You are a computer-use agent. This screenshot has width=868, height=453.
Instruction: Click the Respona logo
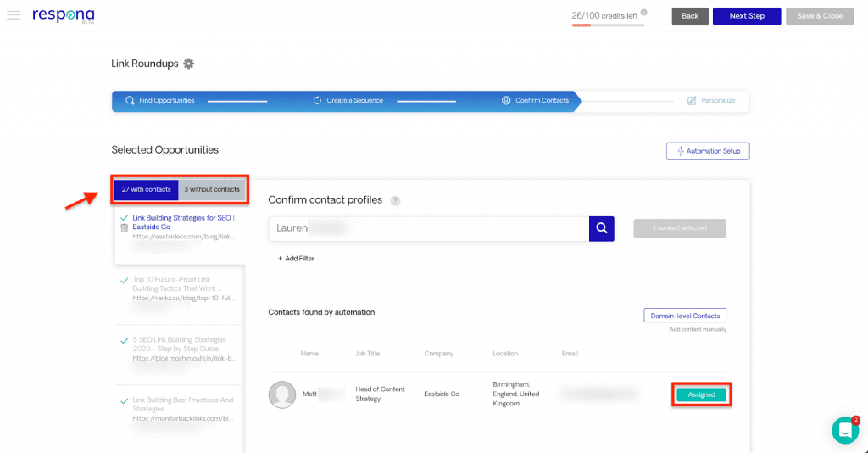tap(63, 15)
